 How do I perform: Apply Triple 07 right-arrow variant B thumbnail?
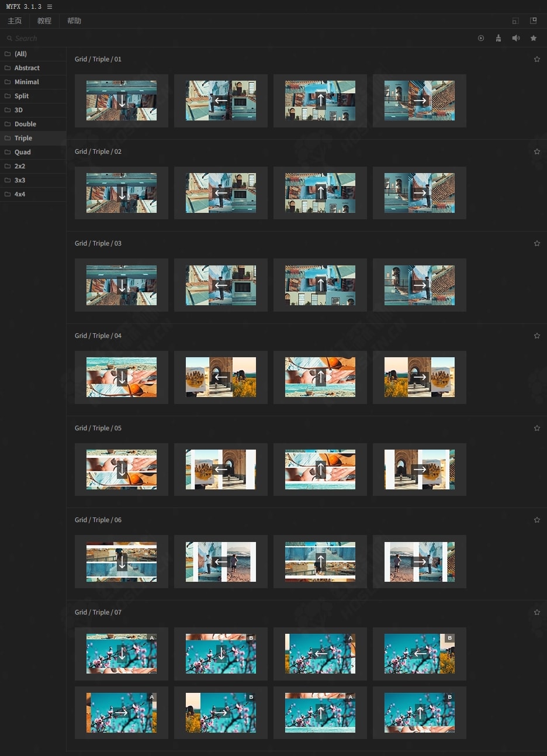tap(221, 713)
